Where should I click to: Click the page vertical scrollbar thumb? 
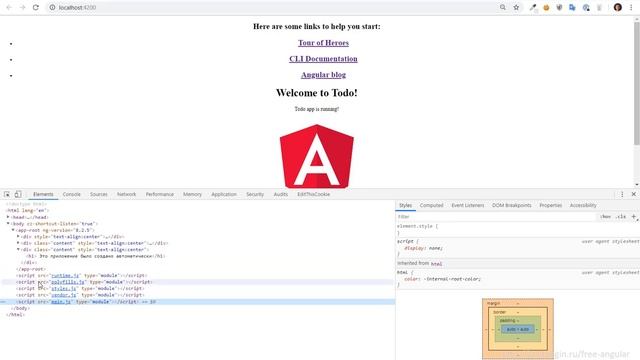(636, 83)
